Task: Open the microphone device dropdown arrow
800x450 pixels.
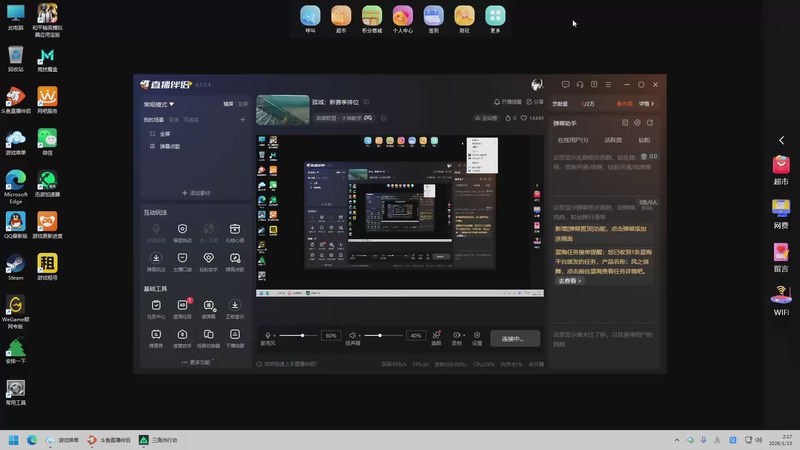Action: [274, 336]
